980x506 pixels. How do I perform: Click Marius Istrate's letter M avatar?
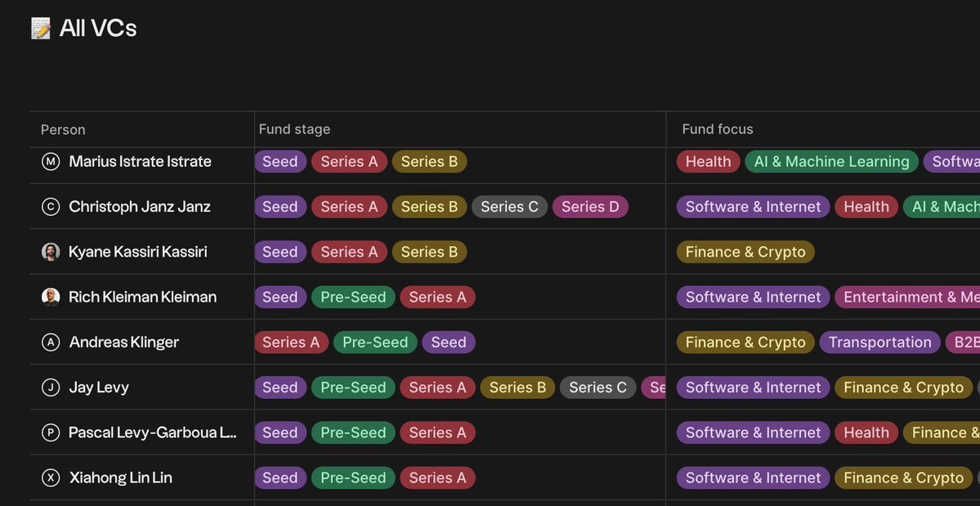tap(51, 162)
